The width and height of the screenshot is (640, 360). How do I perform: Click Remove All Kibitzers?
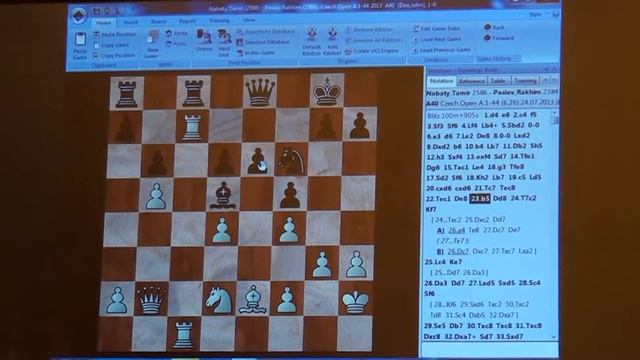(374, 40)
